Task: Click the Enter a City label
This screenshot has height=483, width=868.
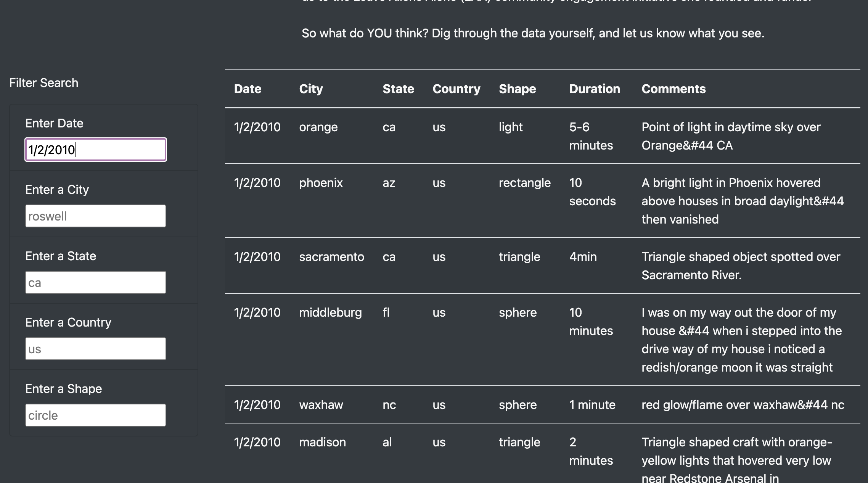Action: [x=57, y=190]
